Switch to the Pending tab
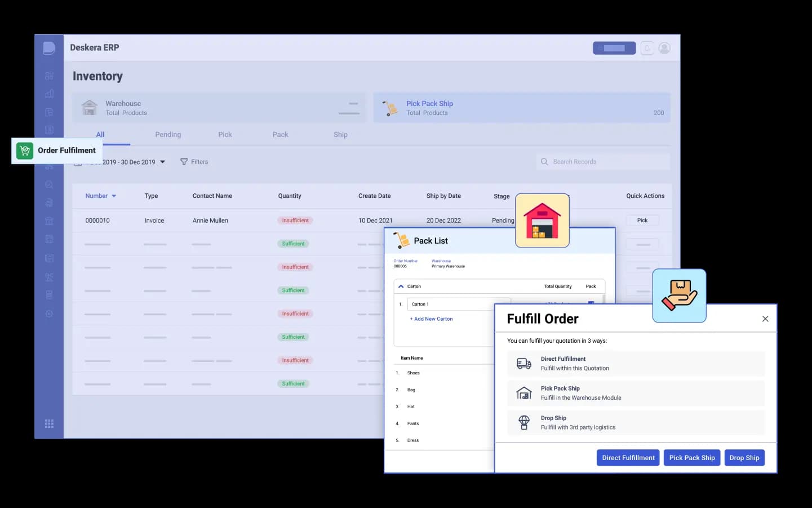 pyautogui.click(x=168, y=135)
